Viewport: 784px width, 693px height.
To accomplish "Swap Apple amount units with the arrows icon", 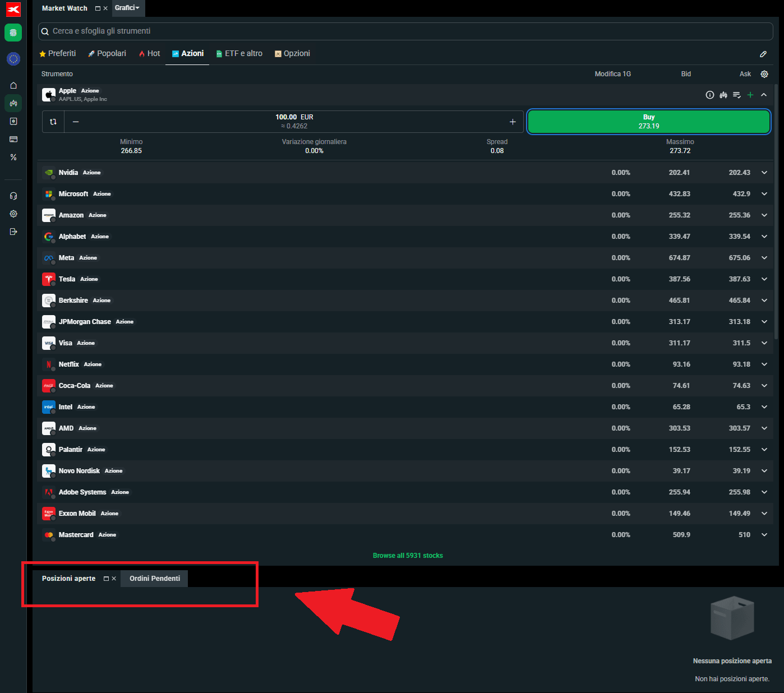I will pyautogui.click(x=53, y=122).
